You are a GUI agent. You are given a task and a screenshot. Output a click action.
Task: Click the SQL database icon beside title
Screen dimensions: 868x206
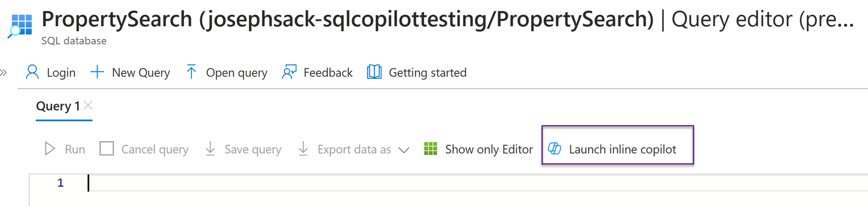pyautogui.click(x=20, y=25)
